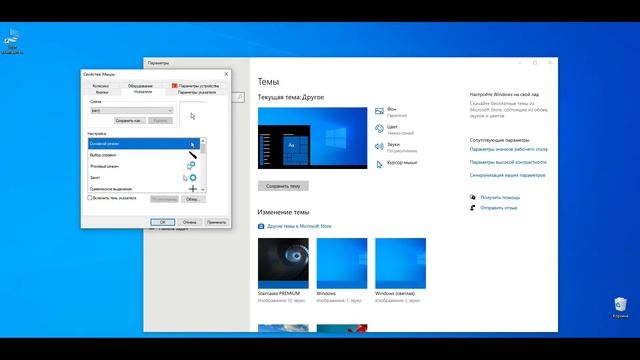Screen dimensions: 640x360
Task: Open Другие темы в Microsoft Store link
Action: 299,226
